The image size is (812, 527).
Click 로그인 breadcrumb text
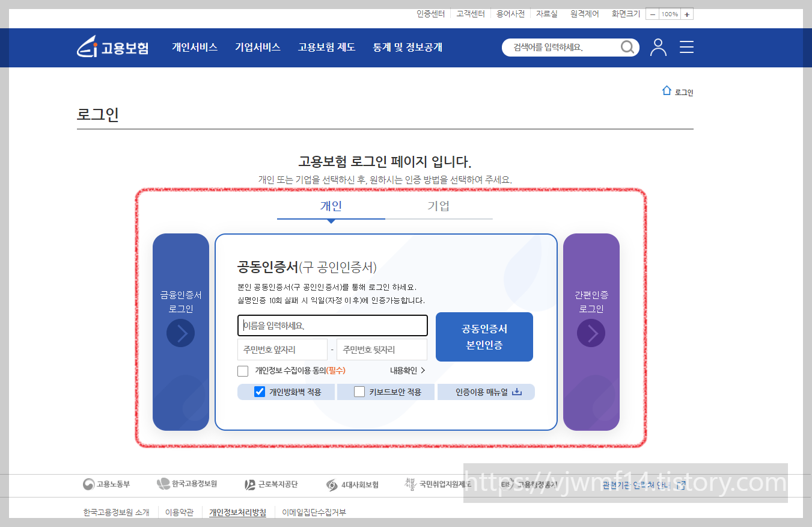pyautogui.click(x=684, y=93)
